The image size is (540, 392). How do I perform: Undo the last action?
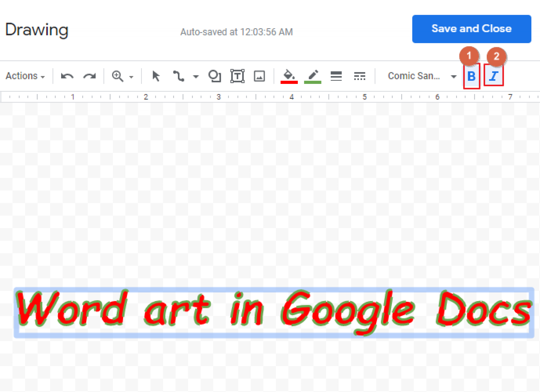(67, 76)
